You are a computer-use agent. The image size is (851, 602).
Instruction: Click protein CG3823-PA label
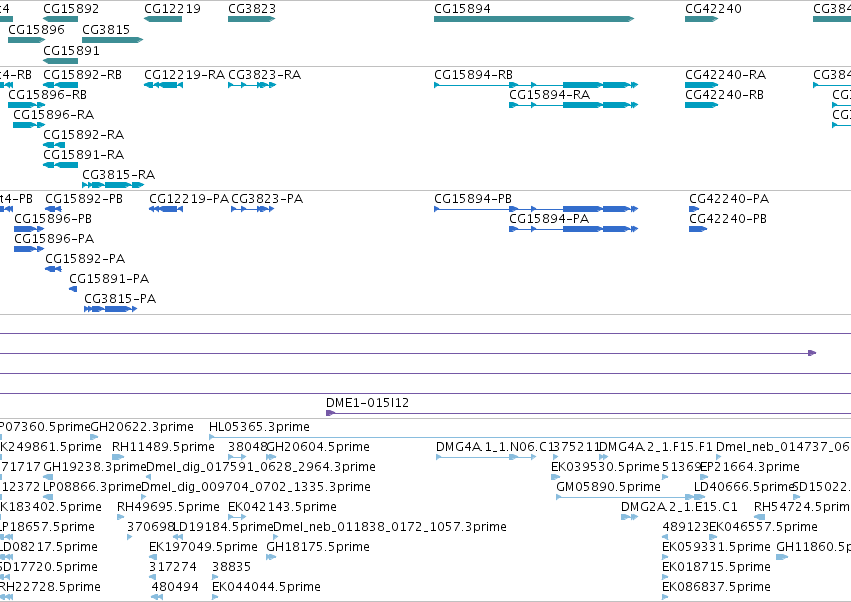pyautogui.click(x=267, y=199)
